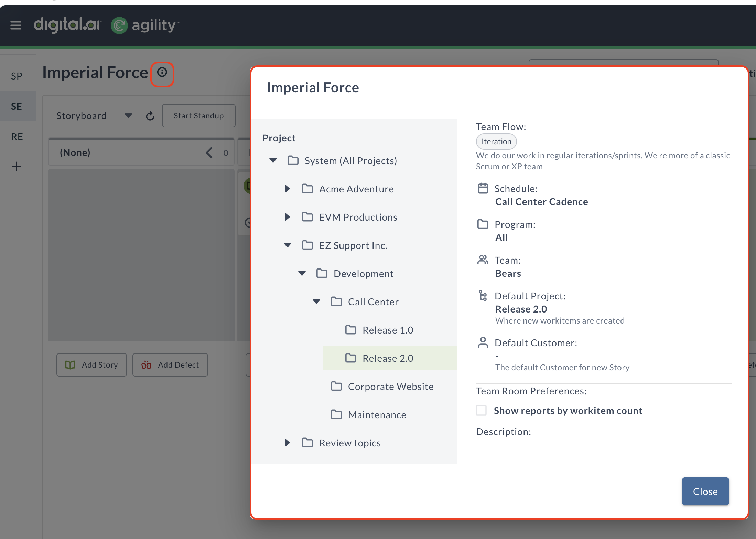This screenshot has width=756, height=539.
Task: Click the System (All Projects) folder icon
Action: point(293,160)
